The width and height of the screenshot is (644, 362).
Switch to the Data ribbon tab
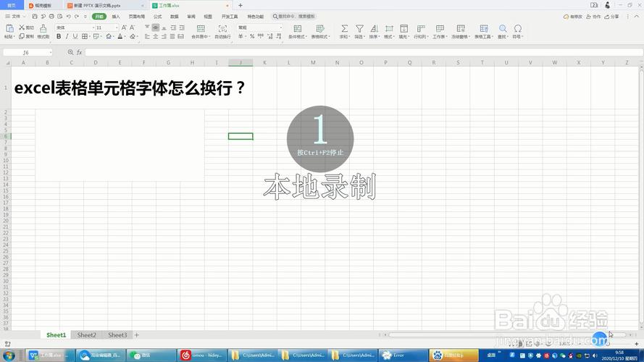(174, 17)
